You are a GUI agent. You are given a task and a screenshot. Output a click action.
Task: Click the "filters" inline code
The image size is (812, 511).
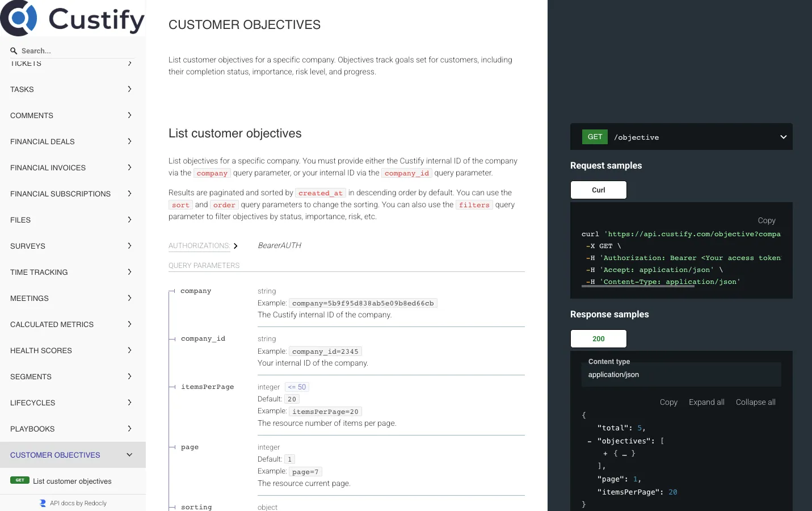point(474,205)
